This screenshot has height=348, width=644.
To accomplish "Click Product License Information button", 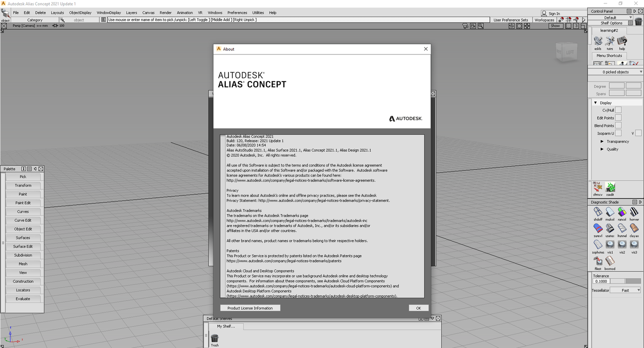I will [250, 308].
